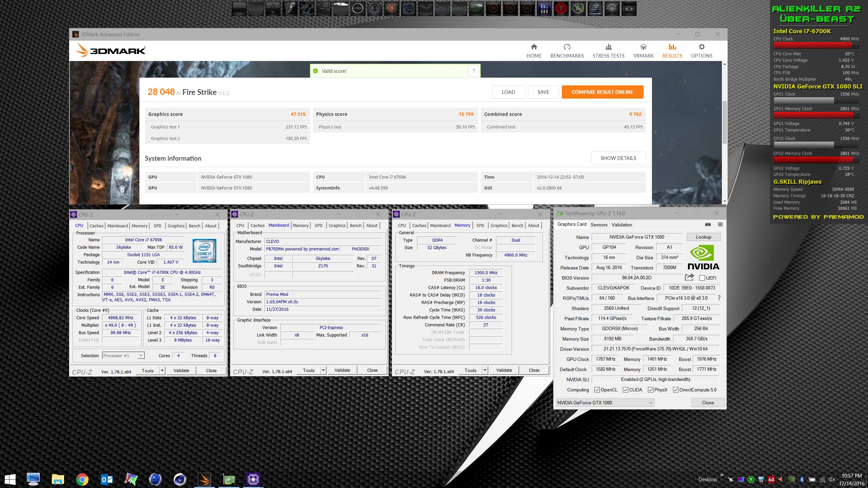This screenshot has height=488, width=868.
Task: Open the CPU-Z shortcut in the top dock
Action: tap(442, 8)
